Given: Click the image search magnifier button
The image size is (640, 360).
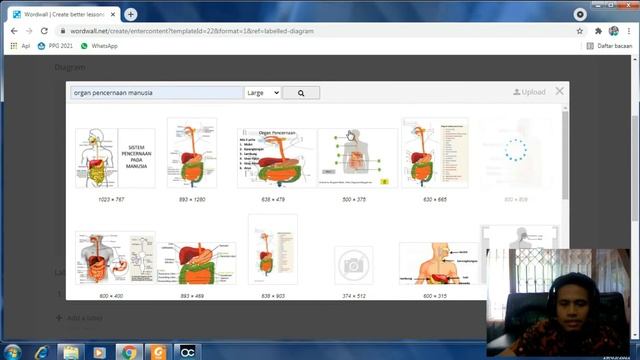Looking at the screenshot, I should tap(301, 93).
